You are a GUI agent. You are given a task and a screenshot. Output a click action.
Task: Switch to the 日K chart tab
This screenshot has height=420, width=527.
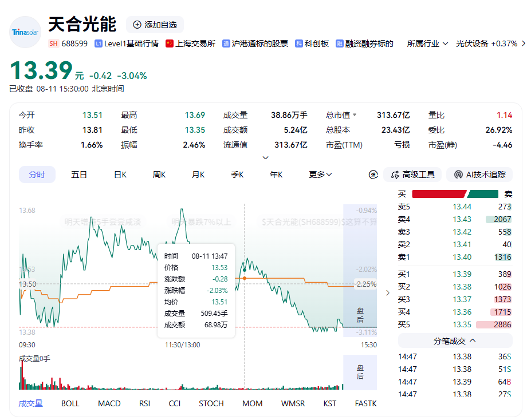120,175
